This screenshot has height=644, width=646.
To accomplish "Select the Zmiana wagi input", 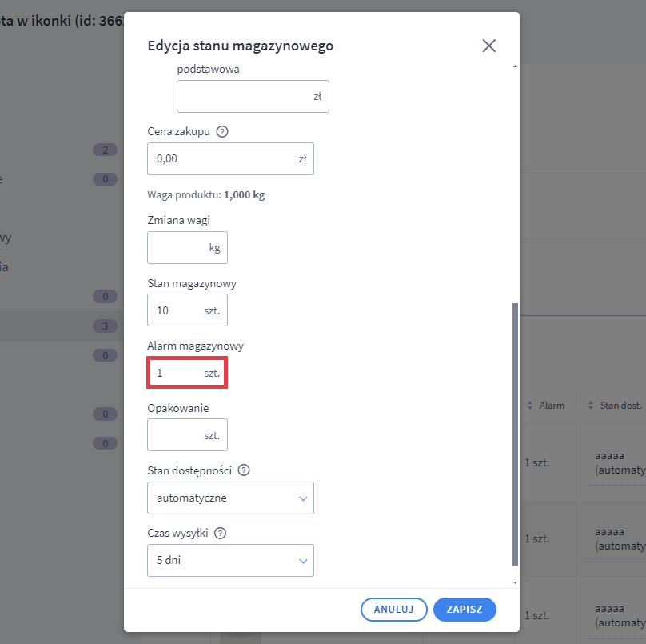I will click(x=177, y=248).
